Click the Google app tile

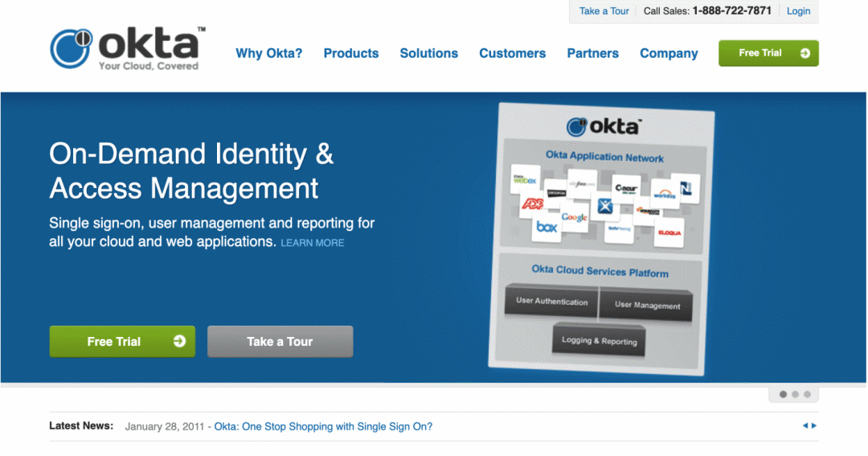[x=574, y=217]
